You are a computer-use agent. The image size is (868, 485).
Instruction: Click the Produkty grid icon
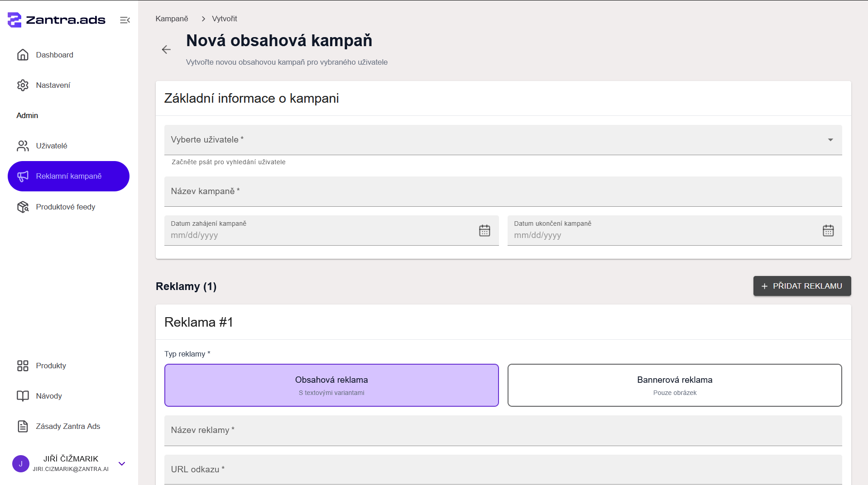coord(23,366)
